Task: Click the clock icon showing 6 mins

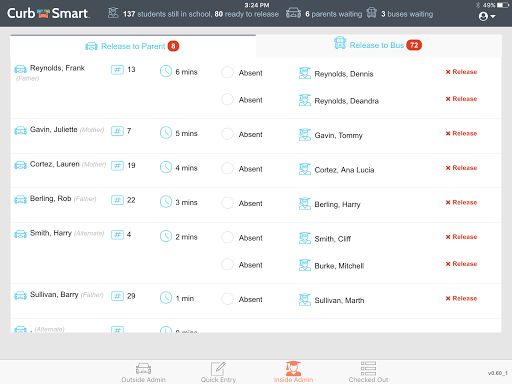Action: [166, 71]
